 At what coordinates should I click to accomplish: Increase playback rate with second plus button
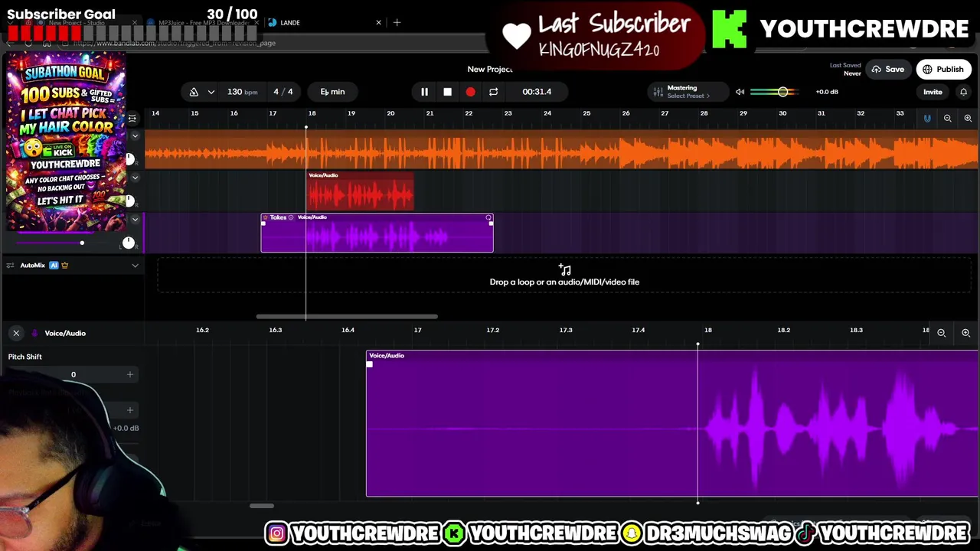(129, 410)
